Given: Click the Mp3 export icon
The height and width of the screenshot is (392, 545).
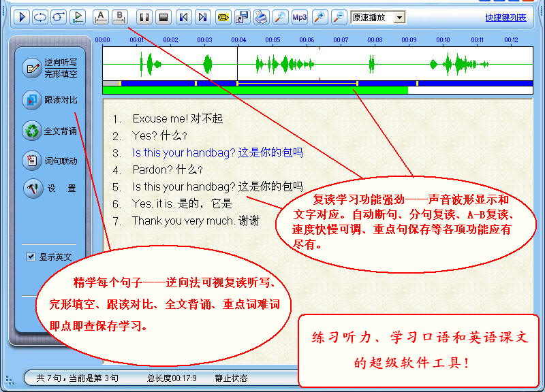Looking at the screenshot, I should 300,17.
